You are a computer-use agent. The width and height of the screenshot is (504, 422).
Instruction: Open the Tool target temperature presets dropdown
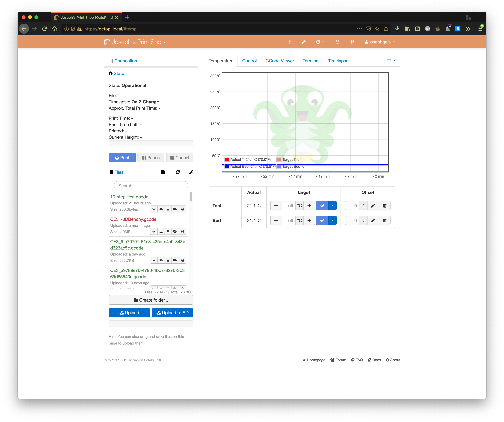click(x=332, y=206)
